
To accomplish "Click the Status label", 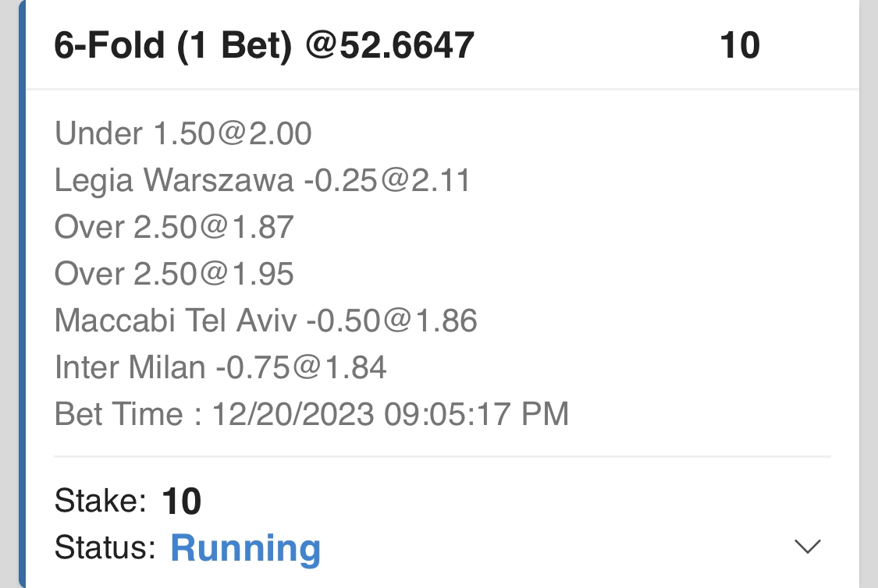I will coord(105,547).
